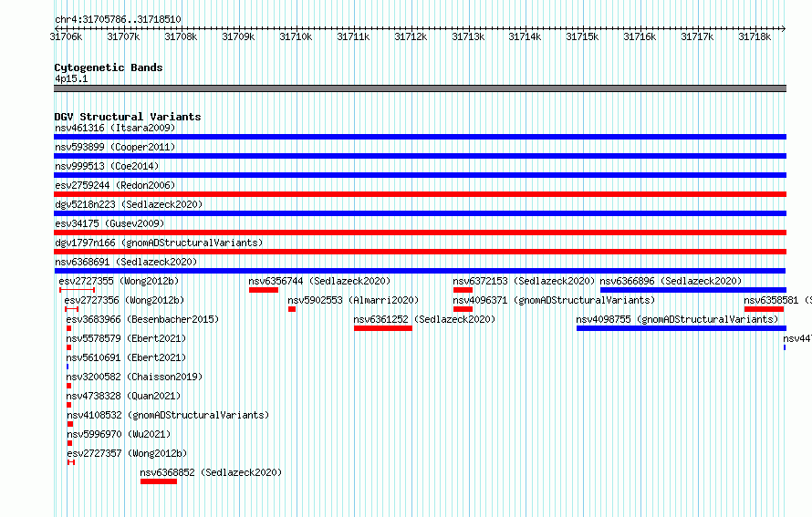812x517 pixels.
Task: Select nsv4108532 (gnomADStructuralVariants) label
Action: click(x=168, y=415)
